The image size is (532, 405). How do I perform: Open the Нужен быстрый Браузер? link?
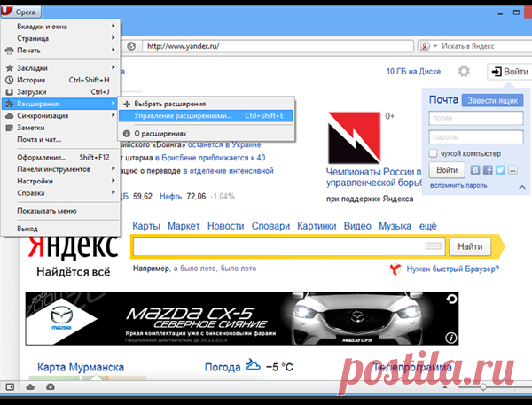click(x=452, y=269)
